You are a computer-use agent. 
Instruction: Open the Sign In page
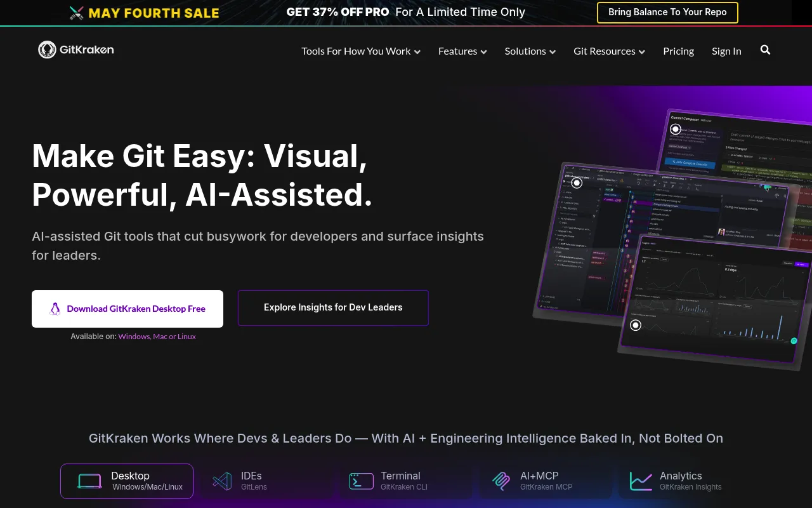726,51
